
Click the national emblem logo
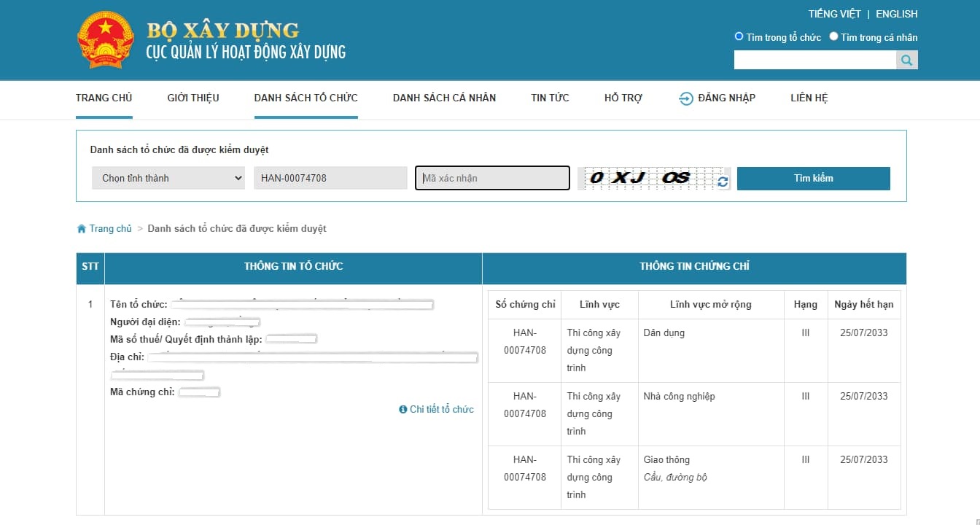click(106, 41)
